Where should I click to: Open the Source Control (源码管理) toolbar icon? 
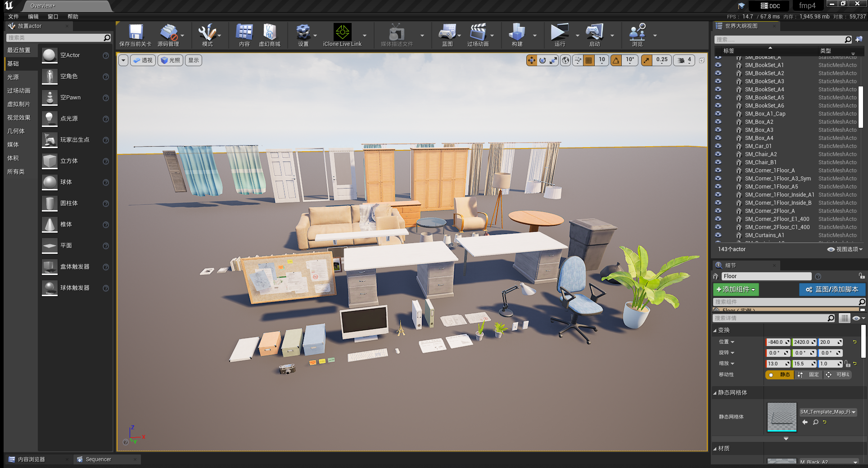pyautogui.click(x=168, y=33)
